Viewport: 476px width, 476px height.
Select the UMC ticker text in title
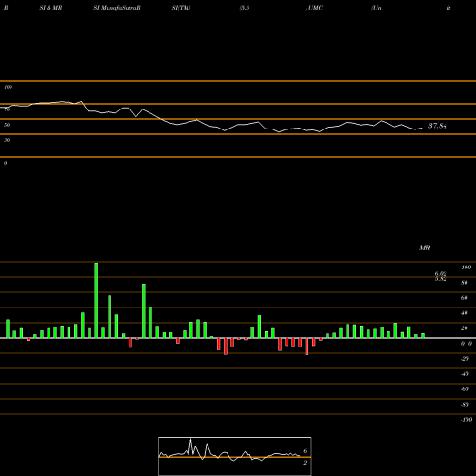pos(315,8)
